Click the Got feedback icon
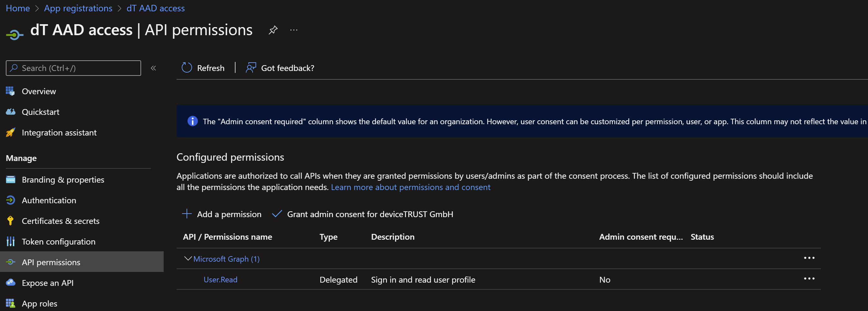 (251, 67)
